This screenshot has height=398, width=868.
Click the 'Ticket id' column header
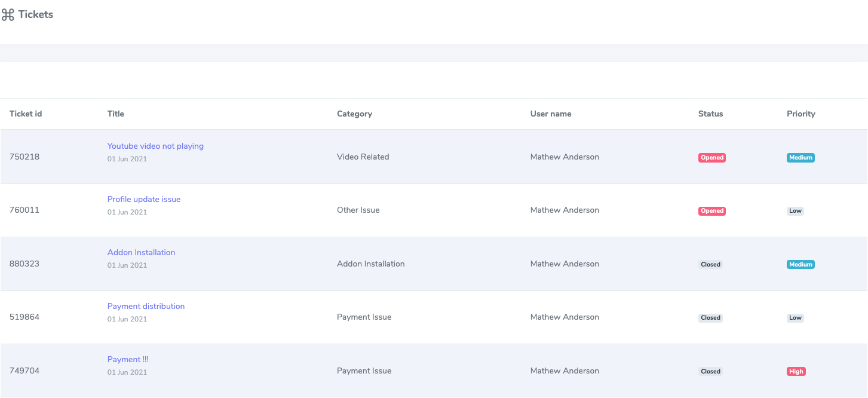(26, 114)
